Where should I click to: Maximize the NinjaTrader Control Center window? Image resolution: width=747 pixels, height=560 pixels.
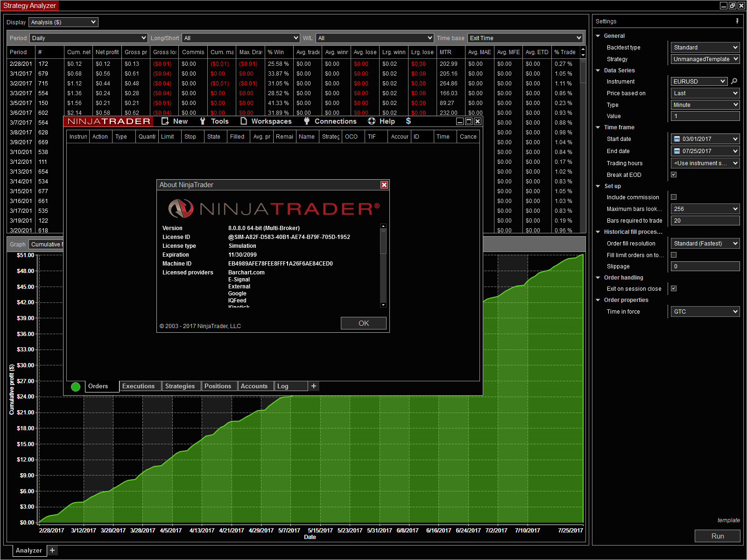[469, 121]
